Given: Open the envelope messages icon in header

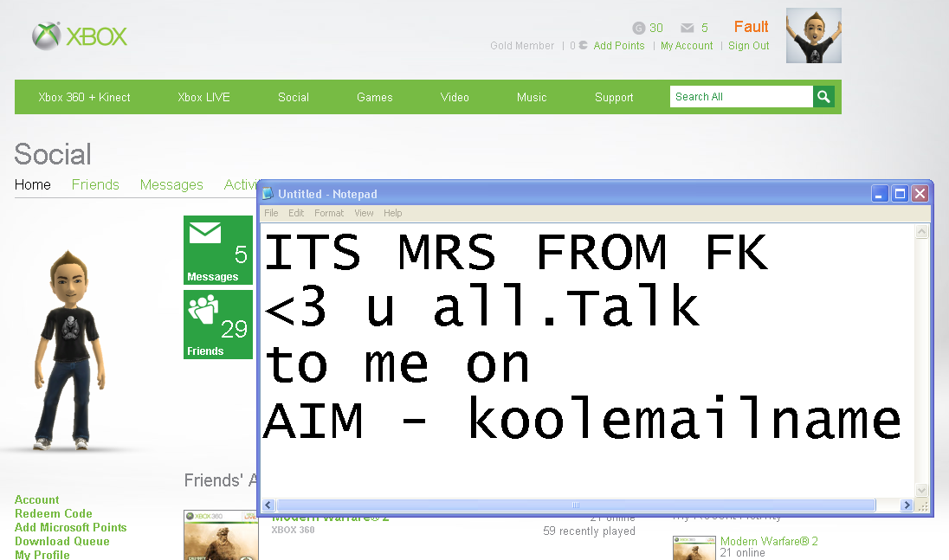Looking at the screenshot, I should click(x=687, y=28).
